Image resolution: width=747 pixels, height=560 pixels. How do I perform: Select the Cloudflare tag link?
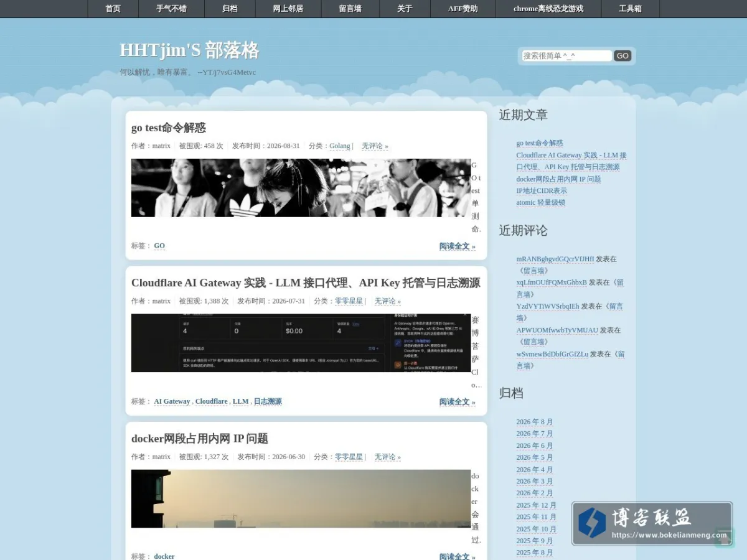pyautogui.click(x=211, y=401)
